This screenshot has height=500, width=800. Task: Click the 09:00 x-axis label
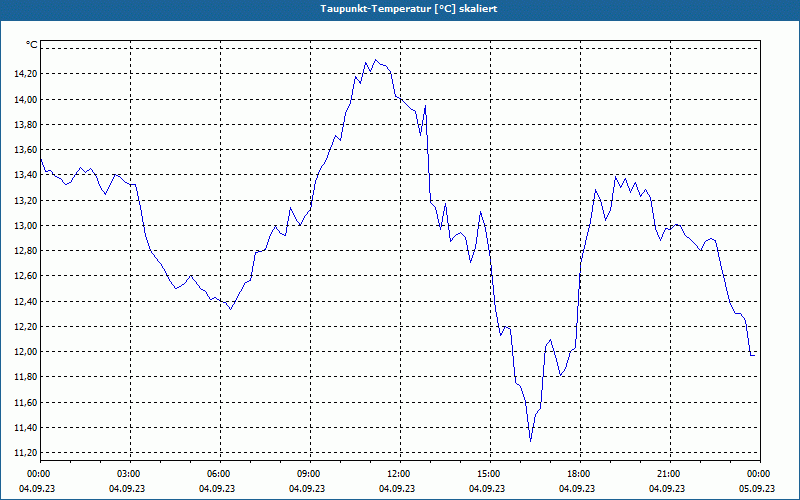click(309, 474)
